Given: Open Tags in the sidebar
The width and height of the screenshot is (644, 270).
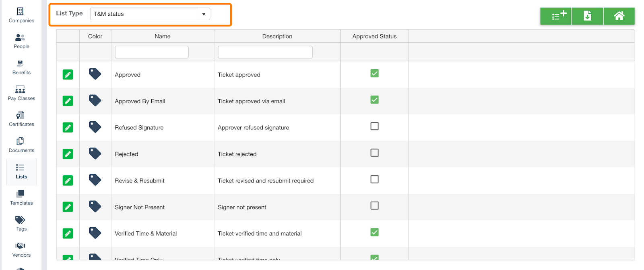Looking at the screenshot, I should (x=21, y=224).
